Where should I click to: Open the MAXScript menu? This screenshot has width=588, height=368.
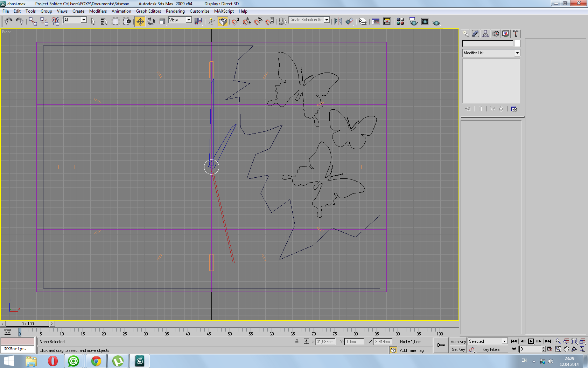tap(224, 11)
